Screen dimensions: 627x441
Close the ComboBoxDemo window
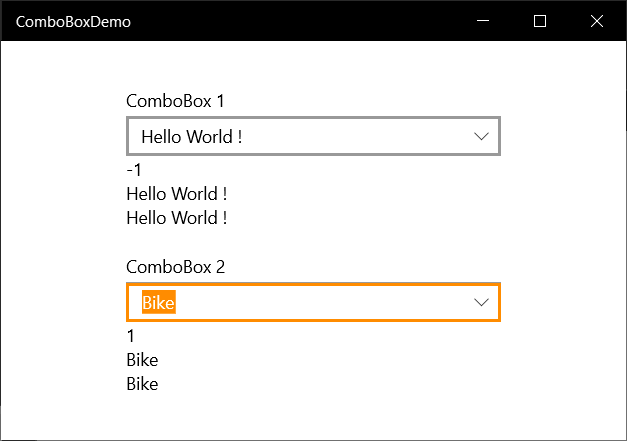[x=597, y=21]
